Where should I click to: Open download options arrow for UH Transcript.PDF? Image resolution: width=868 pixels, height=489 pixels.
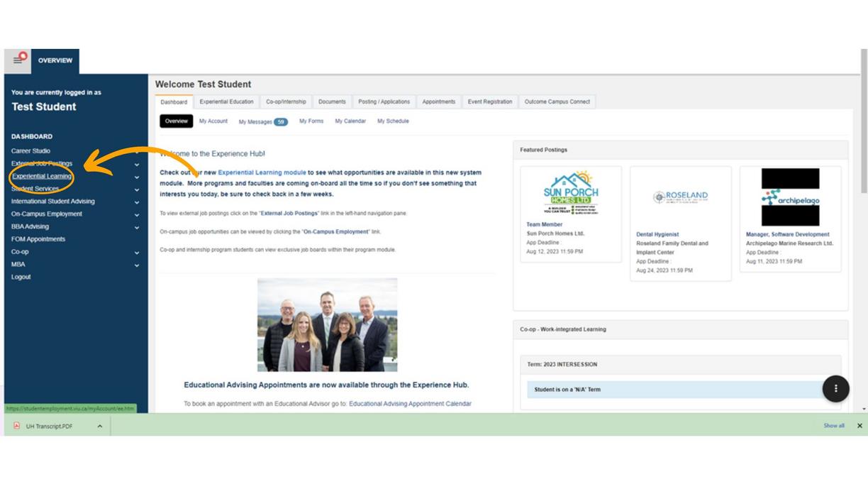pos(99,427)
